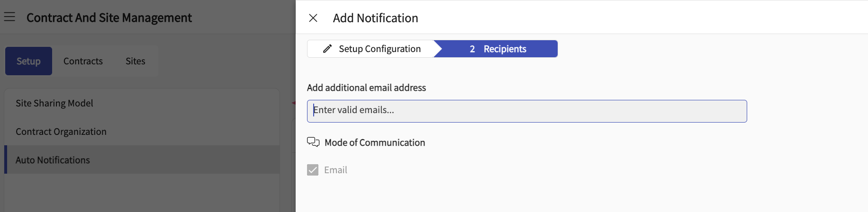Open the hamburger navigation menu

9,17
